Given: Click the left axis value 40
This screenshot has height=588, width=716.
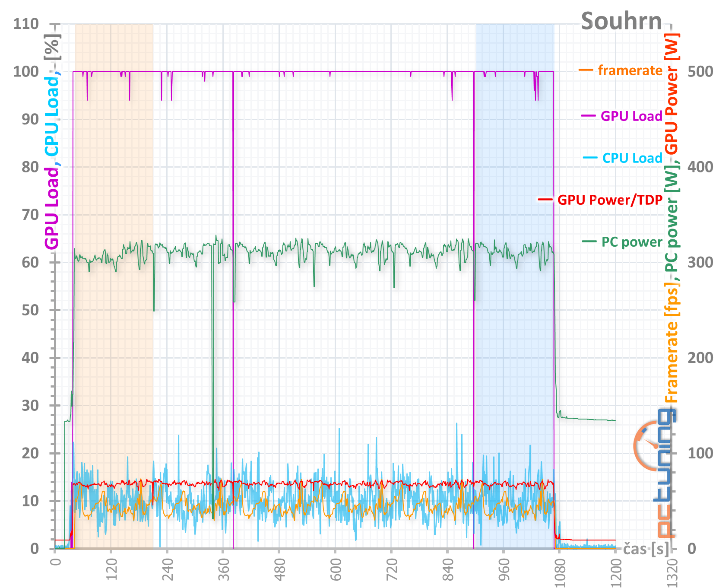Looking at the screenshot, I should point(30,358).
